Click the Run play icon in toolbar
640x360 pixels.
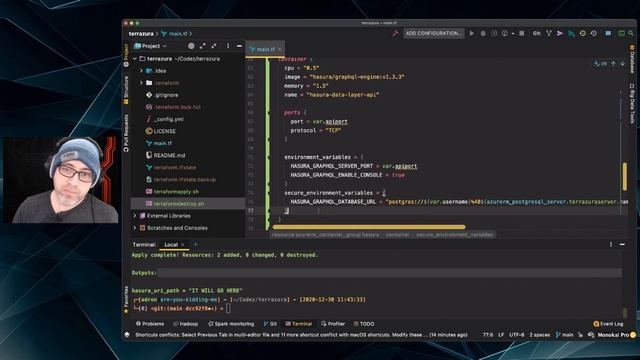[x=472, y=33]
